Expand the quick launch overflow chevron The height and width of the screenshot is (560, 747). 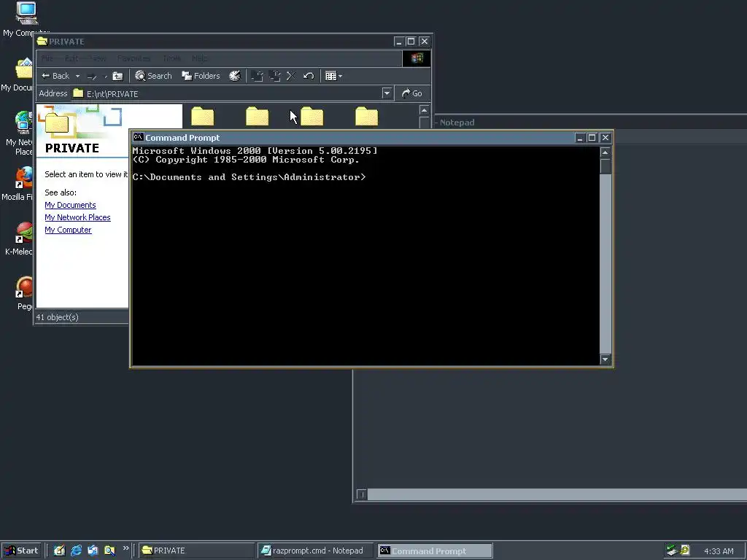(125, 548)
